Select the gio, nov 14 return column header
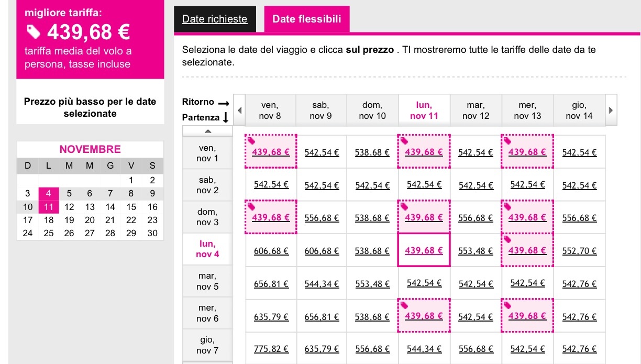The image size is (641, 364). pos(579,111)
